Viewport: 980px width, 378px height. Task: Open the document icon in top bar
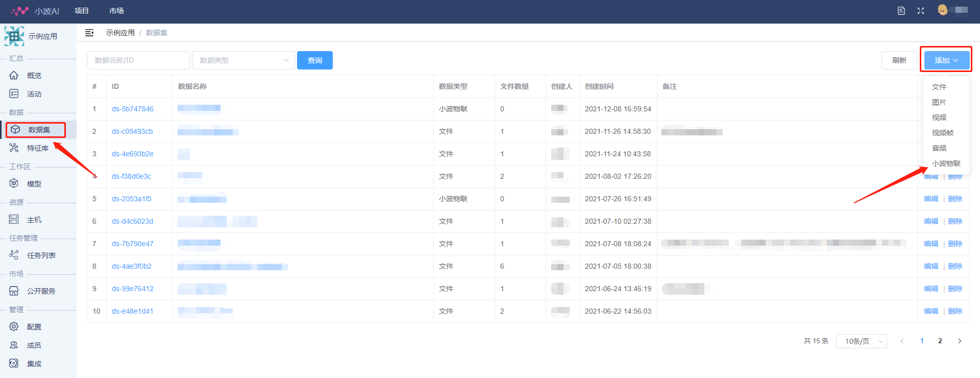[x=901, y=11]
